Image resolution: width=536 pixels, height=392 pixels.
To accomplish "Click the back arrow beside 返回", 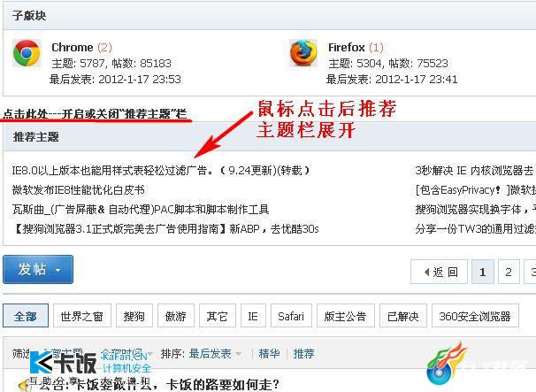I will pyautogui.click(x=426, y=273).
